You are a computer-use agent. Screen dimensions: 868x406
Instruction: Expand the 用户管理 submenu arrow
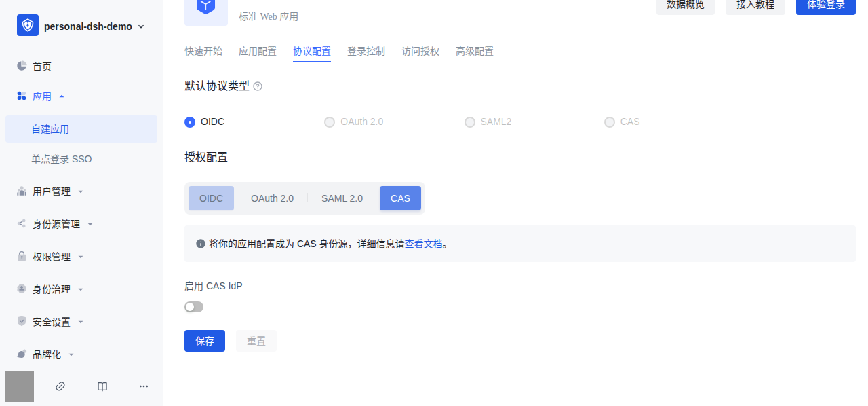coord(81,191)
